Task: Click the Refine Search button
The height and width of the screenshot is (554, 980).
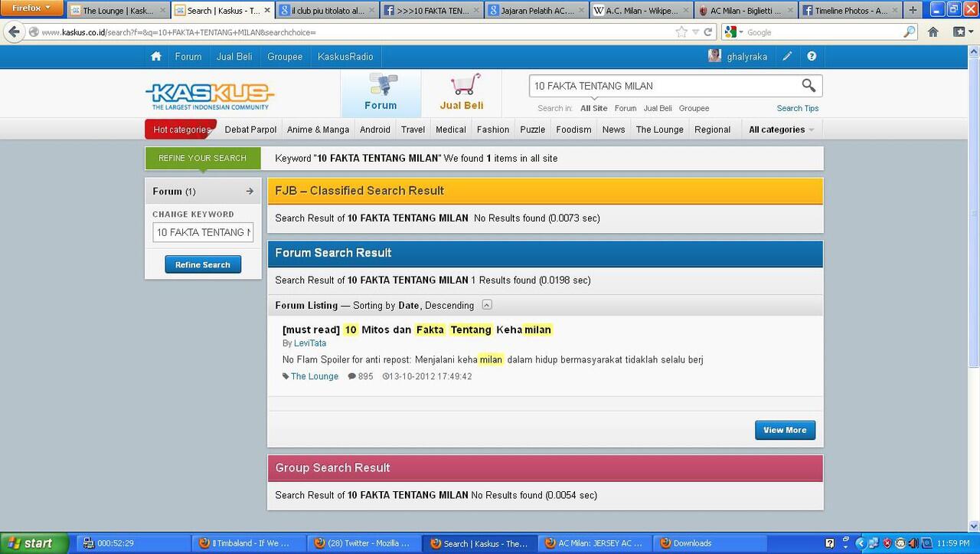Action: pyautogui.click(x=203, y=264)
